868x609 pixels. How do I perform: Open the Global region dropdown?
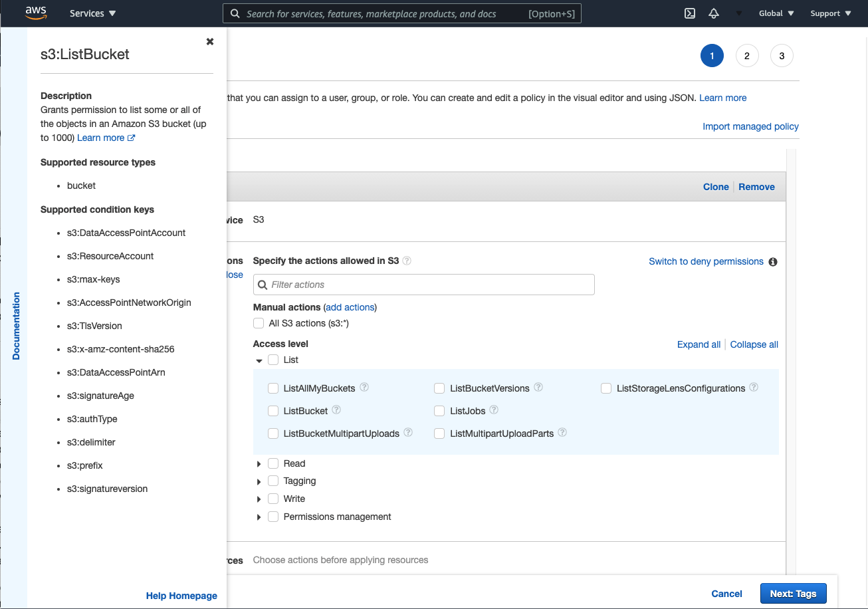(776, 13)
